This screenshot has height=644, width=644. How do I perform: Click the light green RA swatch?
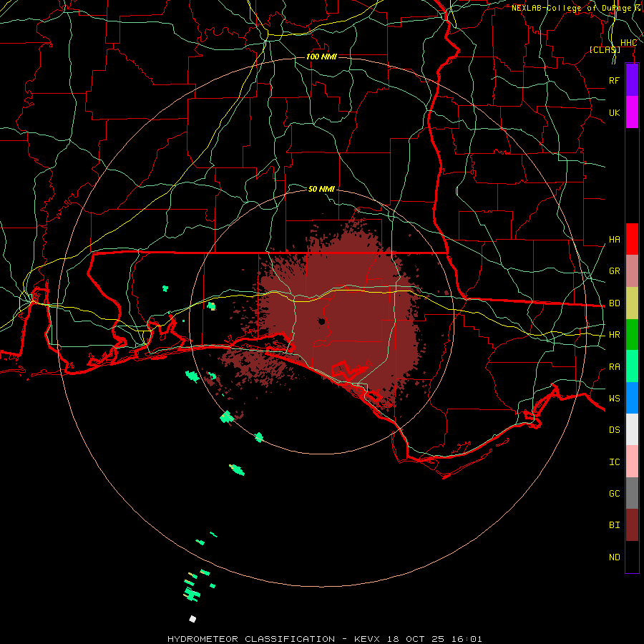coord(632,366)
